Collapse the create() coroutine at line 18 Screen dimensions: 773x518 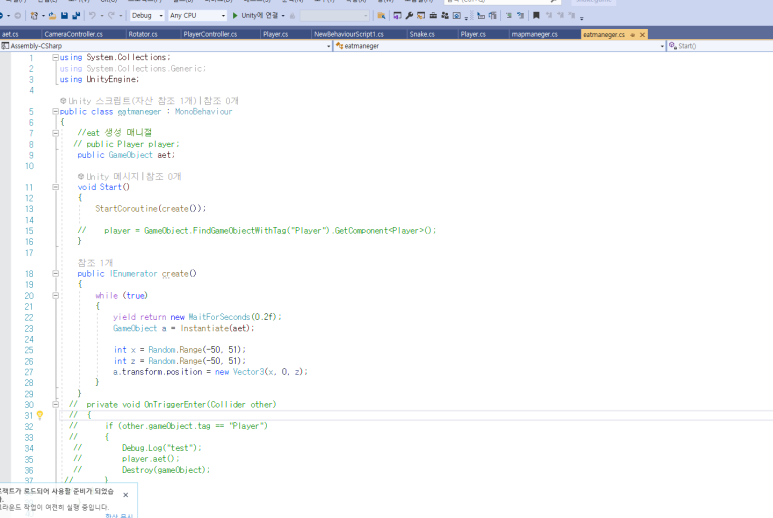[x=56, y=274]
